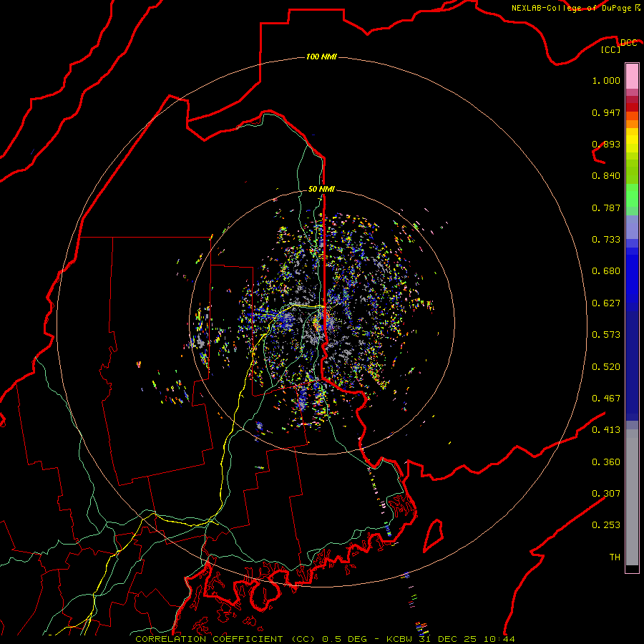Select the 0.253 scale value
This screenshot has width=644, height=644.
click(x=606, y=525)
